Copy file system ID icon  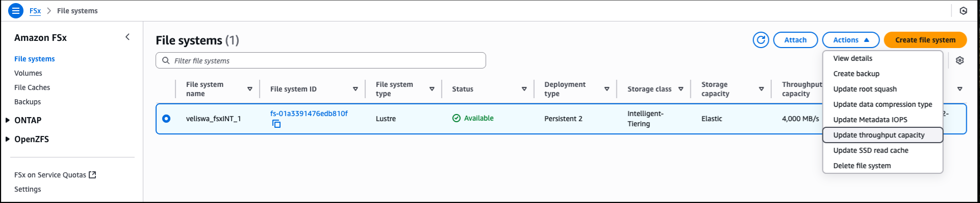277,124
